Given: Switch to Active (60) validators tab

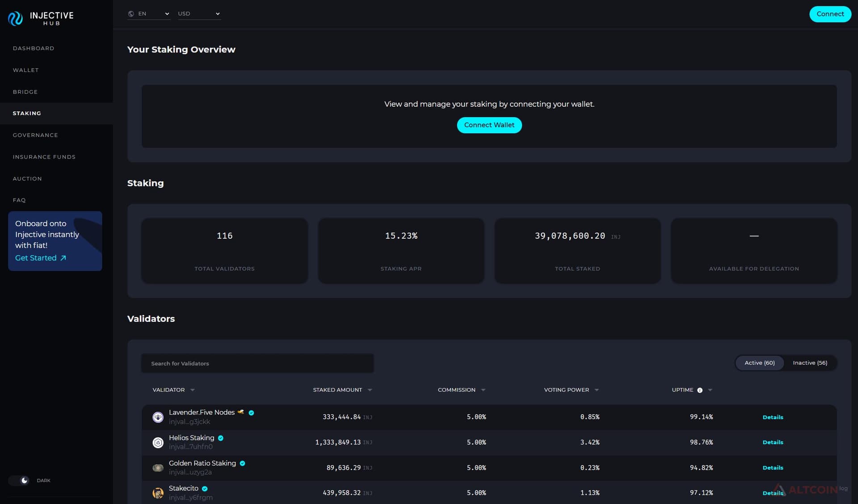Looking at the screenshot, I should tap(760, 363).
